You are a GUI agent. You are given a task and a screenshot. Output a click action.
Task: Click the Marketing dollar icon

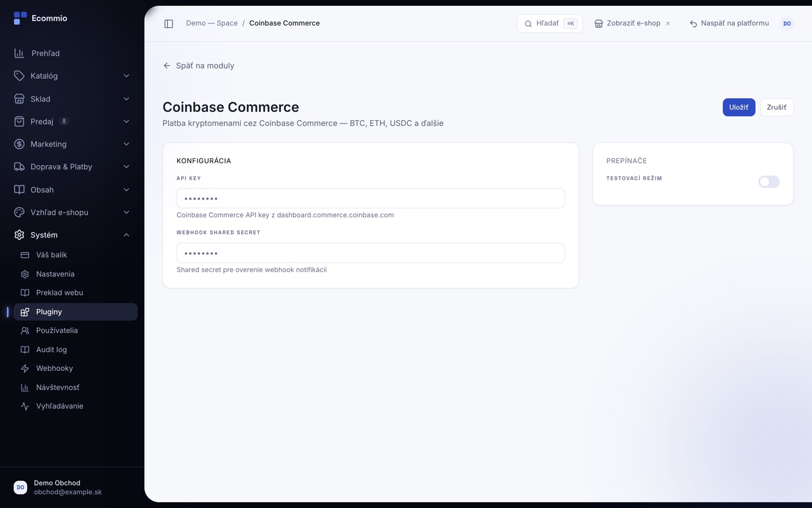(x=19, y=144)
